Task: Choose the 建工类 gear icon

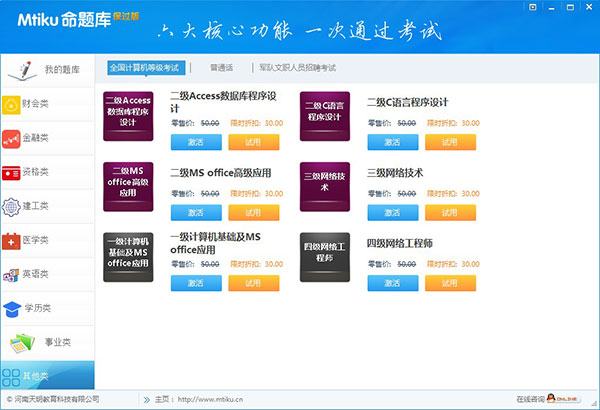Action: click(12, 206)
